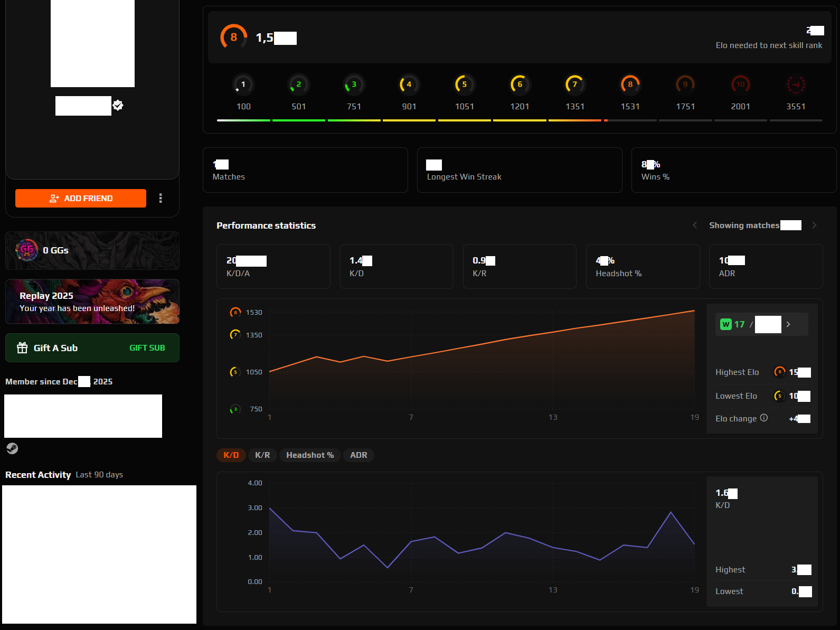The height and width of the screenshot is (630, 840).
Task: Click the gift box icon
Action: tap(22, 347)
